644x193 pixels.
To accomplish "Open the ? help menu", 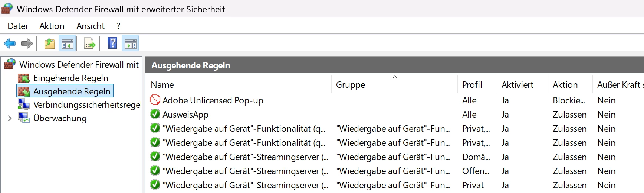I will (118, 26).
